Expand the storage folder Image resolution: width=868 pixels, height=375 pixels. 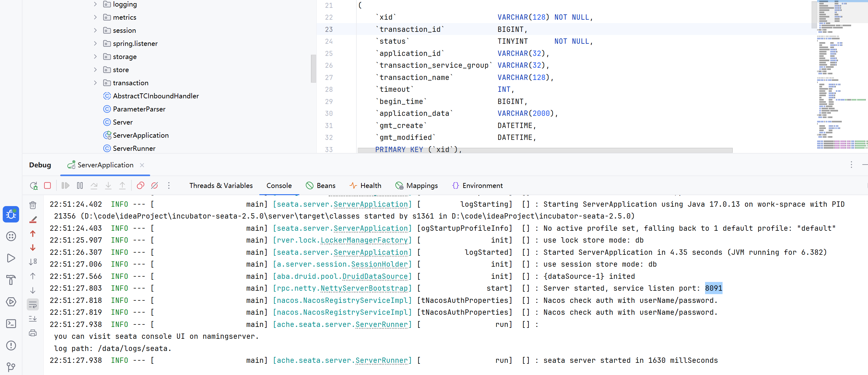[x=96, y=57]
